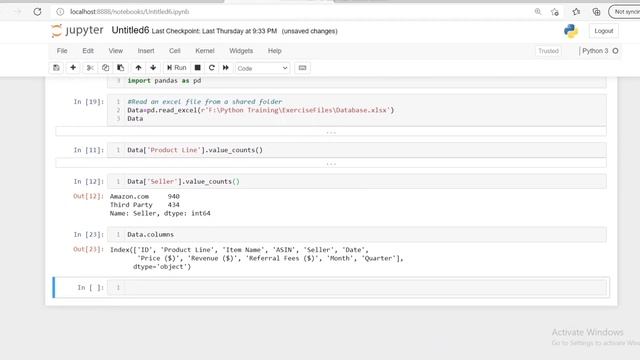Rename the notebook title Untitled6

(x=130, y=31)
